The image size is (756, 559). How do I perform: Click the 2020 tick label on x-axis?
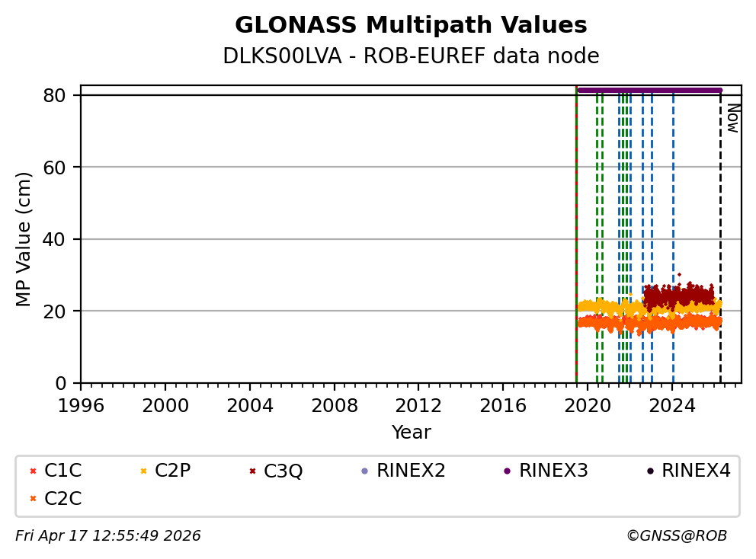(588, 404)
